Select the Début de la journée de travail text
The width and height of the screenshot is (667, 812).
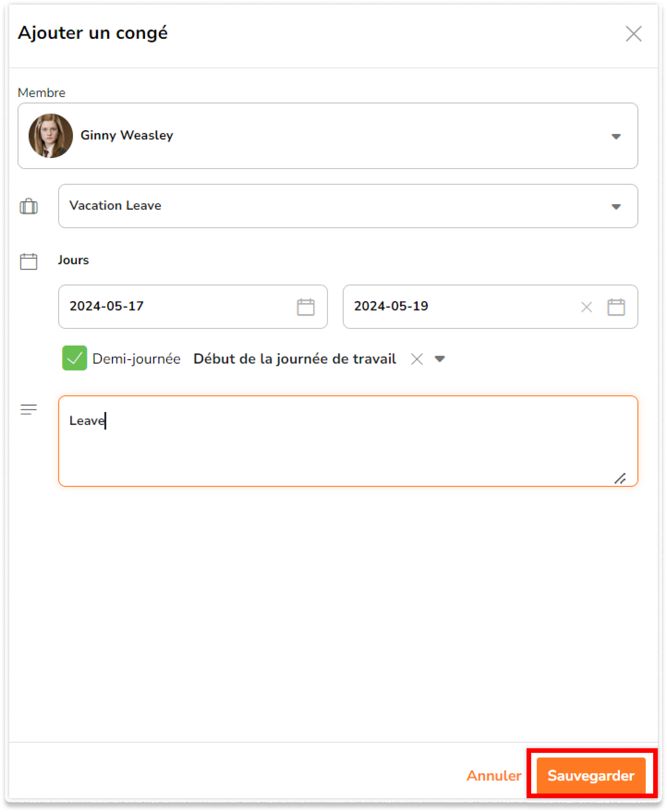(x=295, y=359)
